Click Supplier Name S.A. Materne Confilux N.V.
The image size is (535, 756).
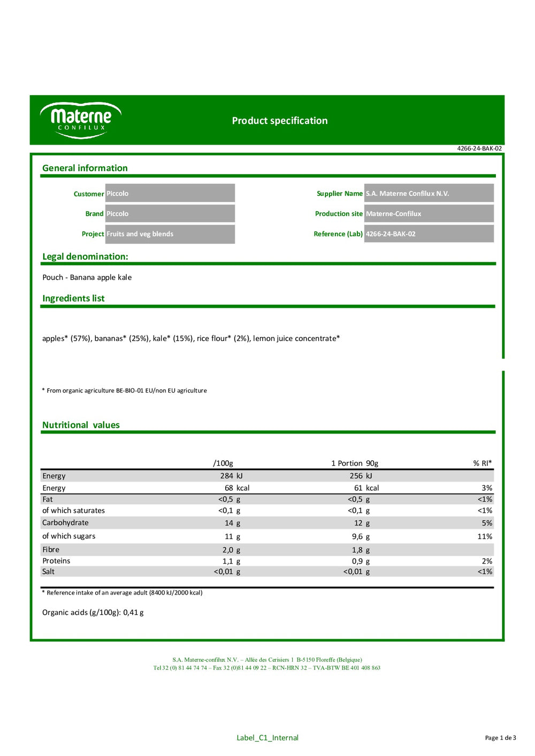429,193
